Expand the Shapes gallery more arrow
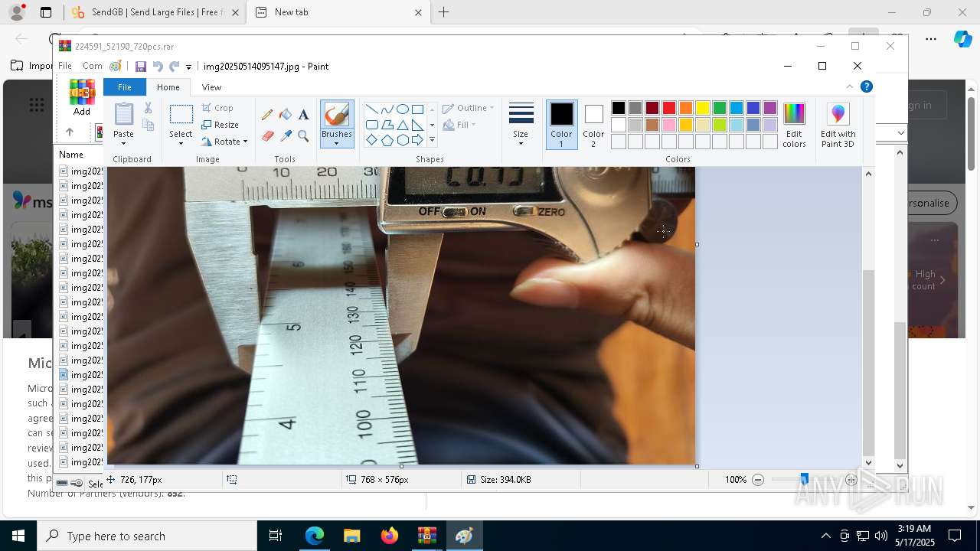The width and height of the screenshot is (980, 551). 432,140
